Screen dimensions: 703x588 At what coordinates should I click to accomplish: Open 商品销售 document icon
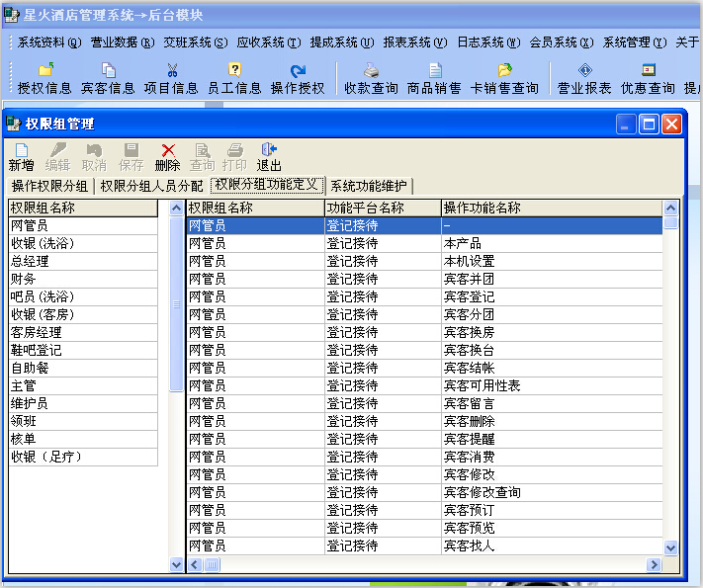(434, 70)
